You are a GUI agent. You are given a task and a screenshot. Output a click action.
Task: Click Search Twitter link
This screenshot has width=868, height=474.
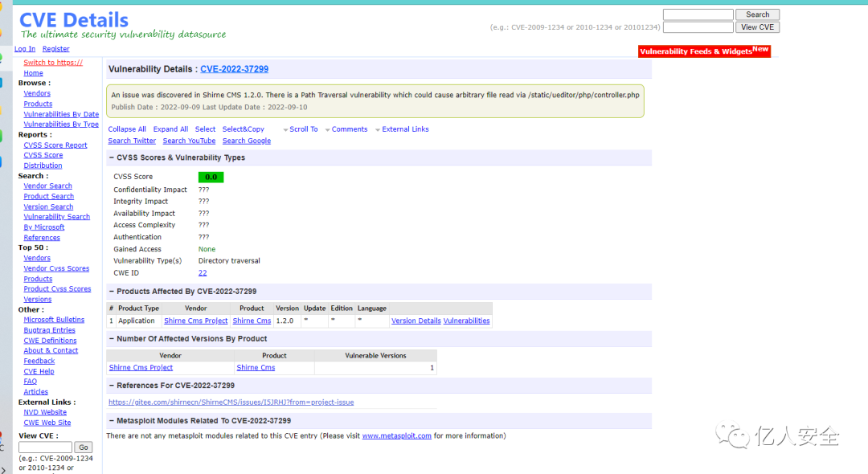pos(132,141)
